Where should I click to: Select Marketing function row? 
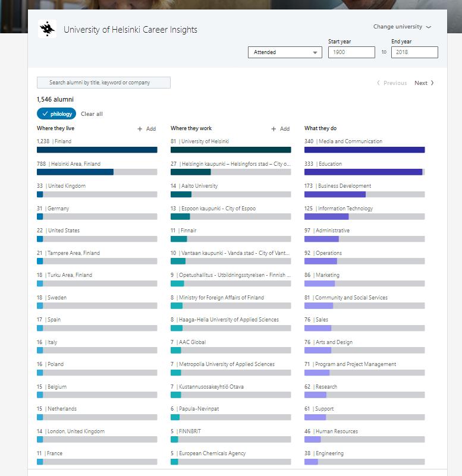(x=364, y=279)
